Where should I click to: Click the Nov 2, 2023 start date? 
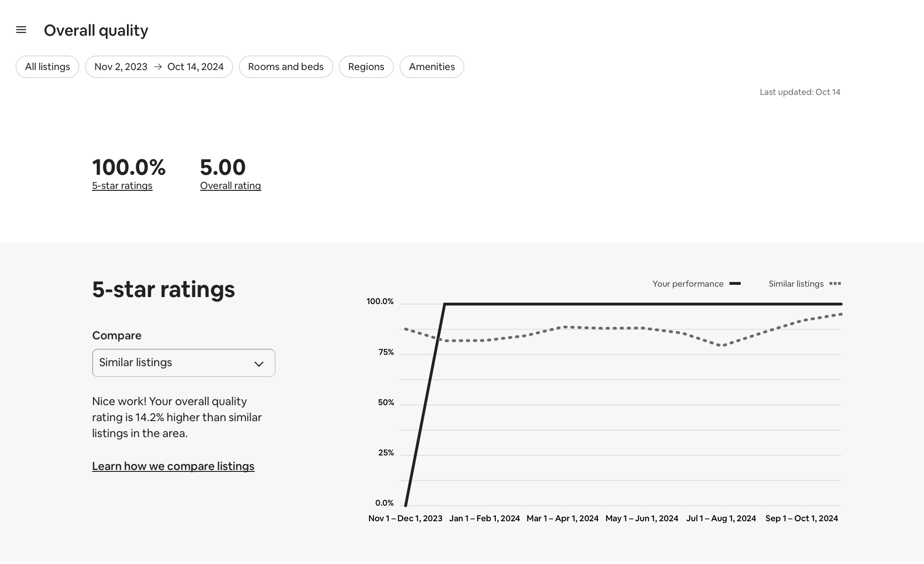pos(121,67)
